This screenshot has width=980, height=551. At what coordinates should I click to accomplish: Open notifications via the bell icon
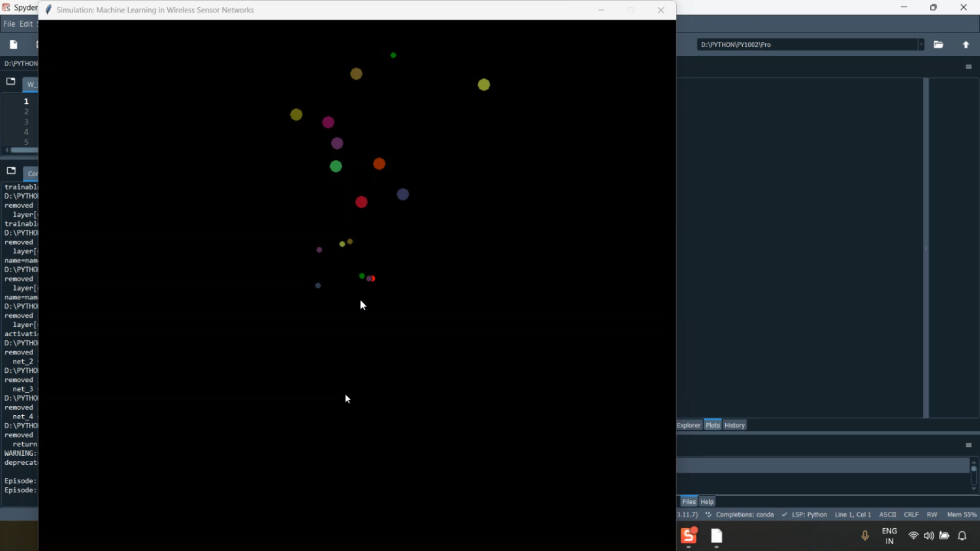[962, 536]
